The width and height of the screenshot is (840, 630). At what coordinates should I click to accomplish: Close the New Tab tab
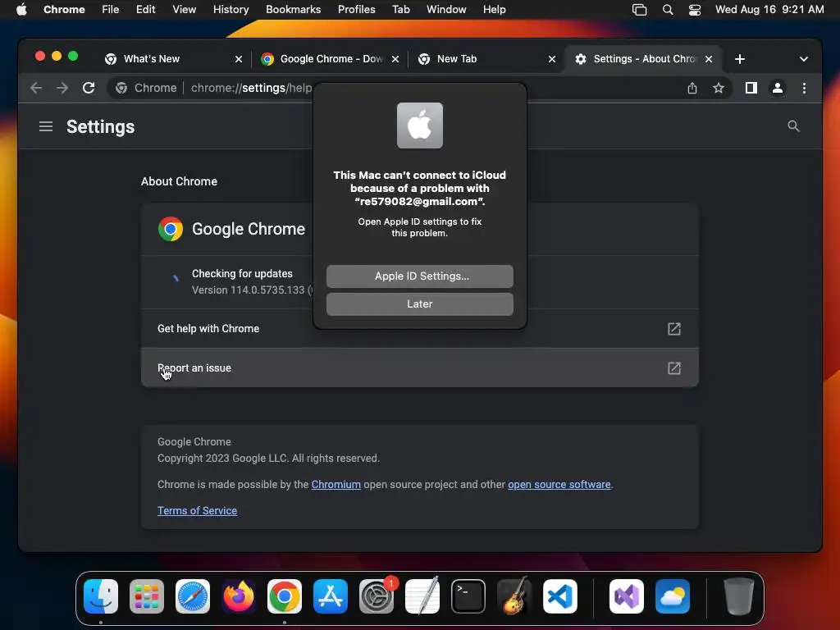[x=552, y=59]
